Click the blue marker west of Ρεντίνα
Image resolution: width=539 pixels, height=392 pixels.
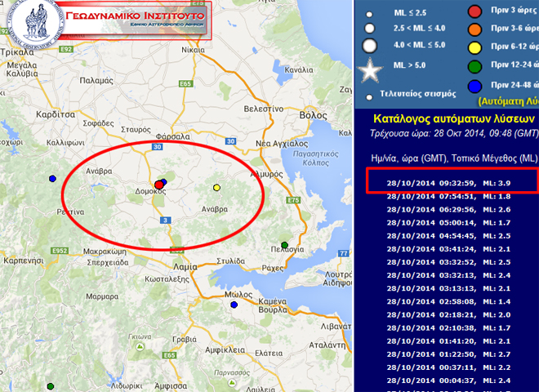[53, 179]
